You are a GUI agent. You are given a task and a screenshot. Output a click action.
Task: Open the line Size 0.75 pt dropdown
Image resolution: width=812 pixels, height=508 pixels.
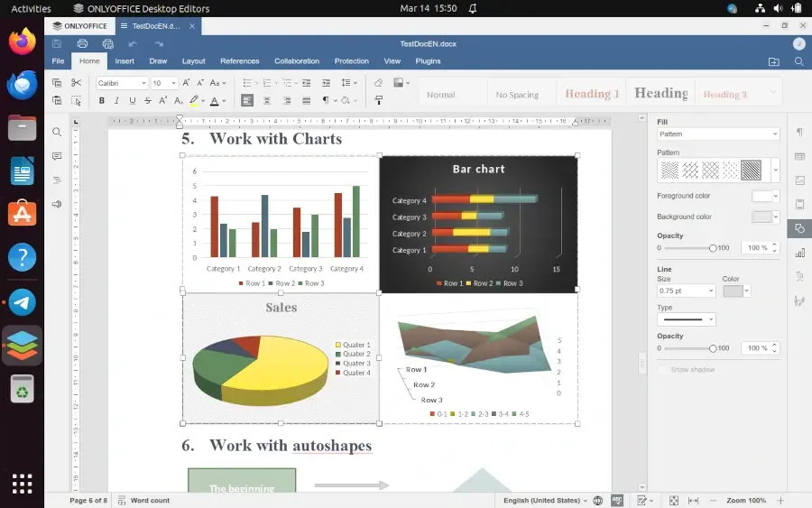(686, 291)
